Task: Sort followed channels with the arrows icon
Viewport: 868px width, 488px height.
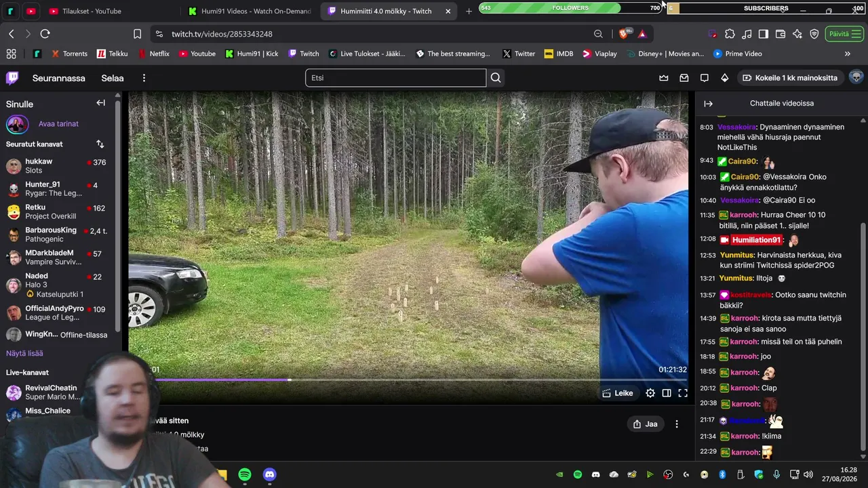Action: click(x=100, y=144)
